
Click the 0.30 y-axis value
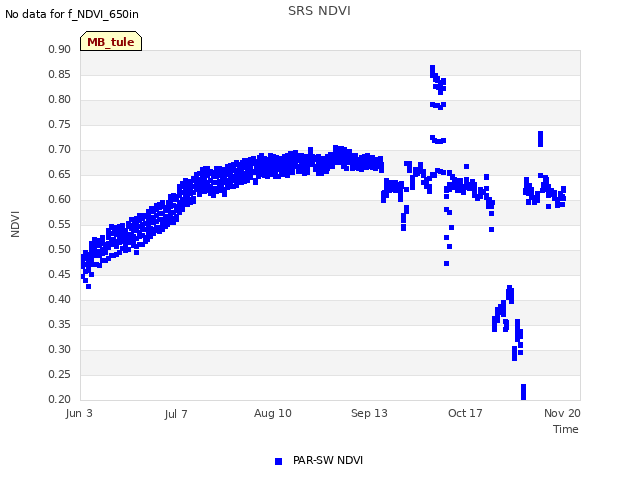pos(60,349)
